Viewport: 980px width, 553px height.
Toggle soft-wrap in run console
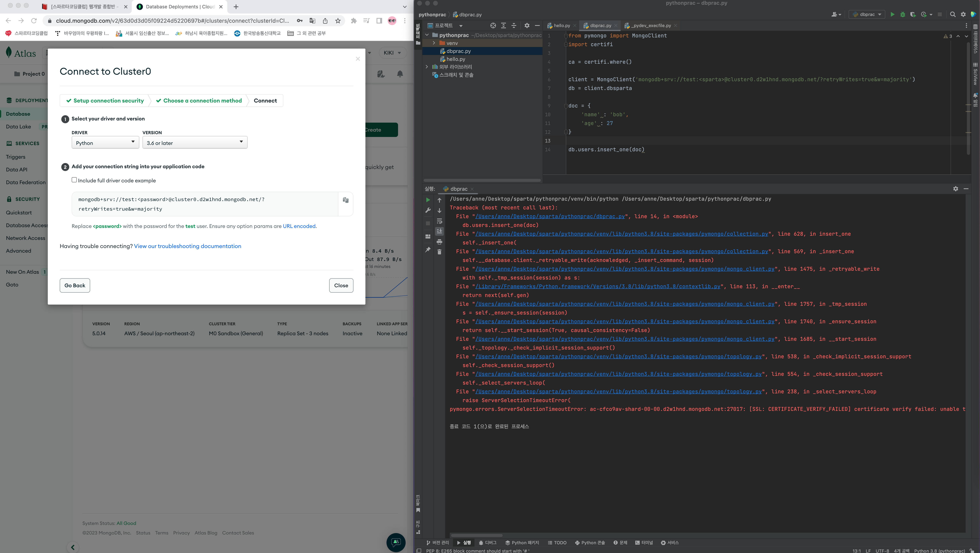click(439, 221)
